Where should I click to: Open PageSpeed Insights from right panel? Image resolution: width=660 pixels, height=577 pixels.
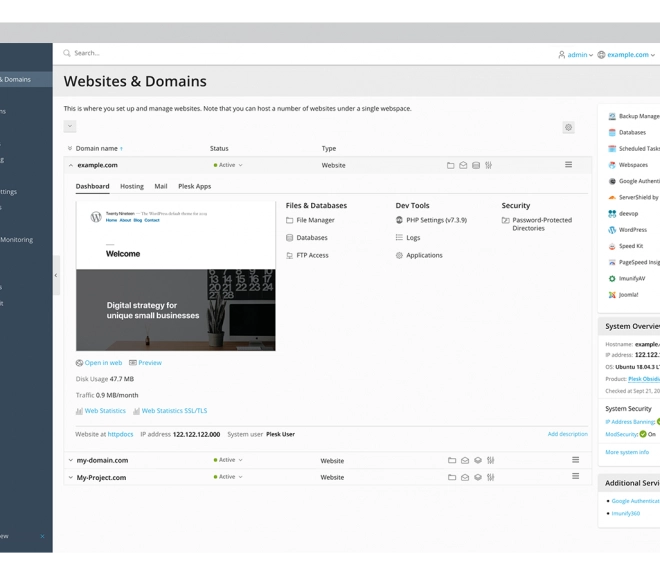[x=634, y=262]
